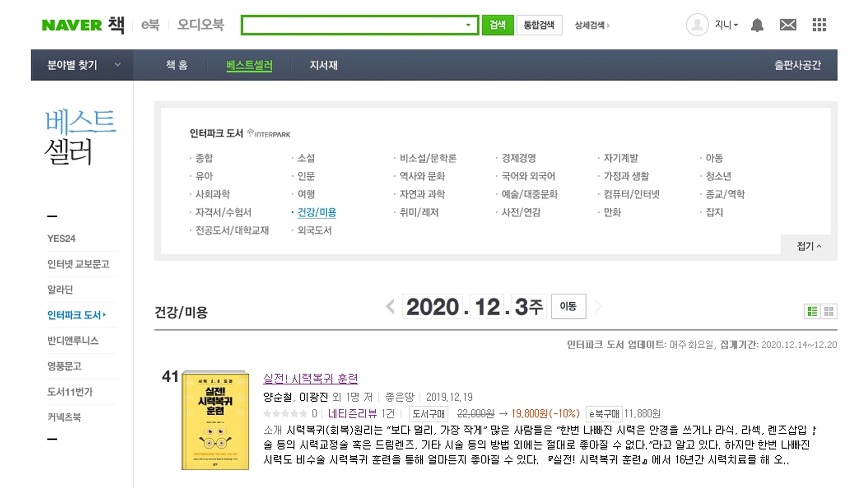Screen dimensions: 868x488
Task: Switch to list view layout
Action: point(812,311)
